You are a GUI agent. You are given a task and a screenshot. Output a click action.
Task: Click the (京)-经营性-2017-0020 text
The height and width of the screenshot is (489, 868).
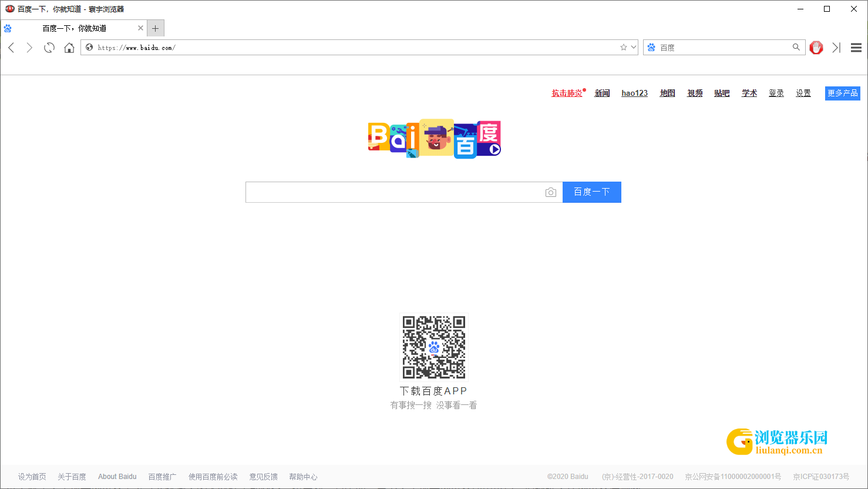[638, 477]
